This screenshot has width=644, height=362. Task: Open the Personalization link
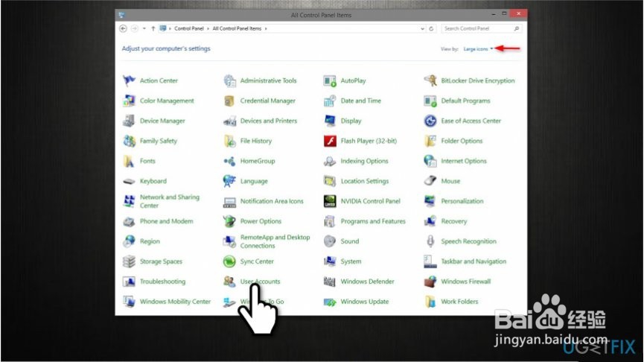(x=462, y=201)
